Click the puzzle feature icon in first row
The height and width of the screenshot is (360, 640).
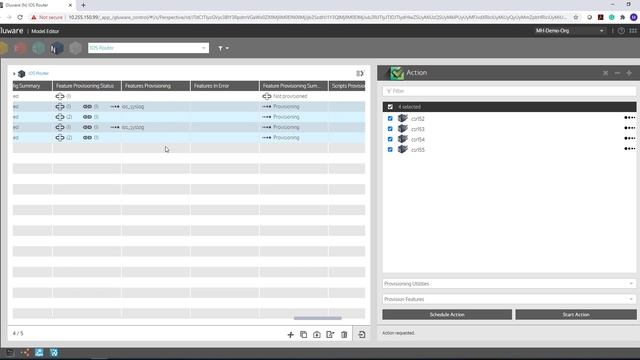tap(60, 96)
